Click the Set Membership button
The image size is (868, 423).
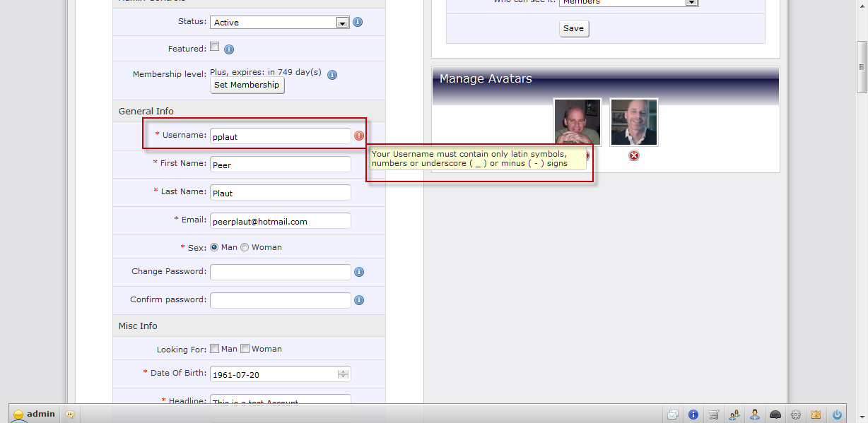(x=247, y=85)
